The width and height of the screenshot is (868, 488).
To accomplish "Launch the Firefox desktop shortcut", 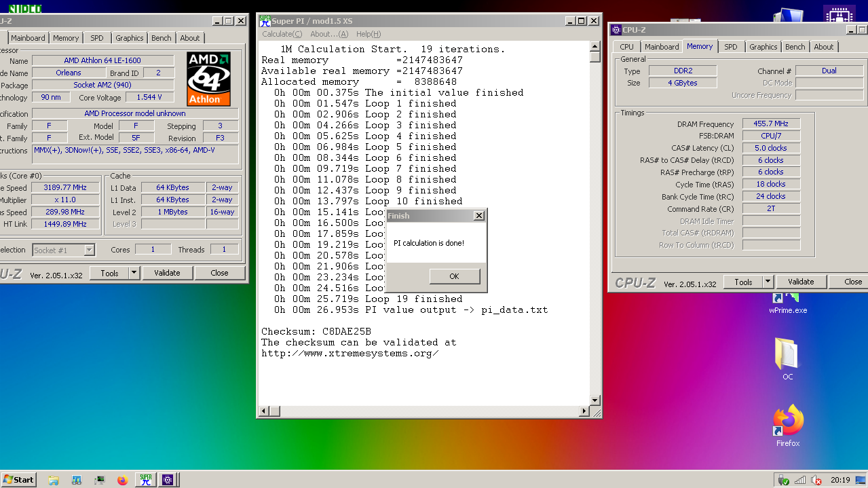I will 788,425.
